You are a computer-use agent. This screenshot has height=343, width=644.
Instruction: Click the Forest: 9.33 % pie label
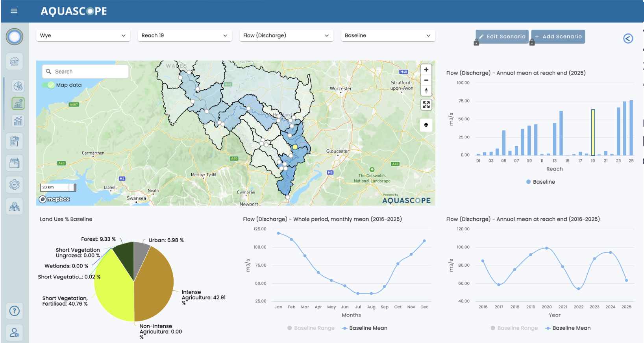[98, 239]
